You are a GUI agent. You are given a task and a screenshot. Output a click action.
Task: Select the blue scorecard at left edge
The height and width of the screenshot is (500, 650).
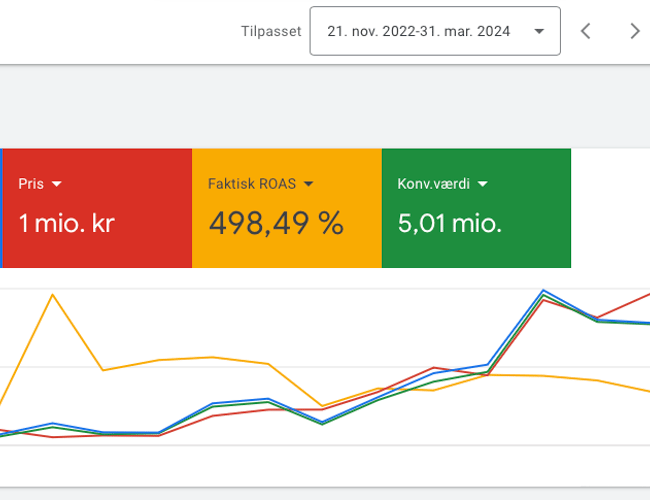pyautogui.click(x=1, y=208)
